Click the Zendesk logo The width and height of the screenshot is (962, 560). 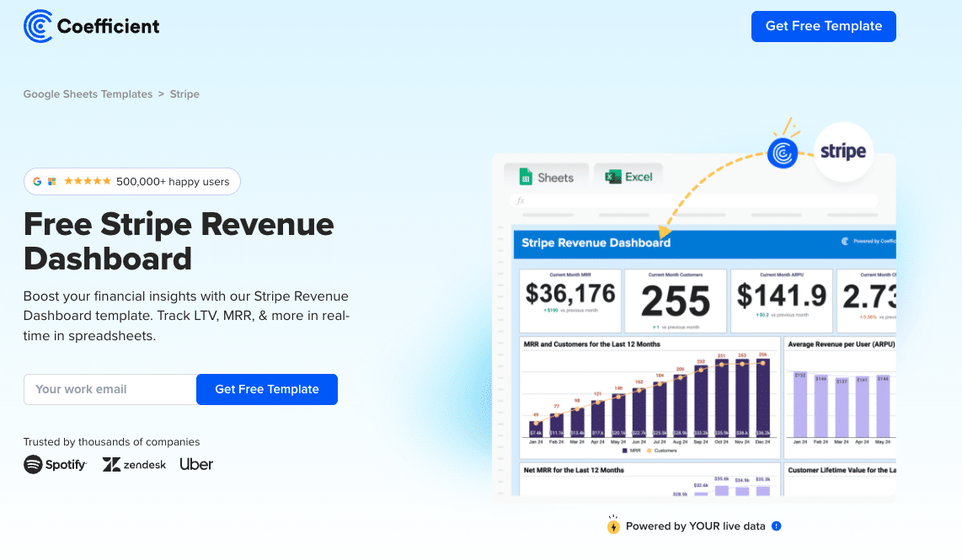click(x=135, y=464)
